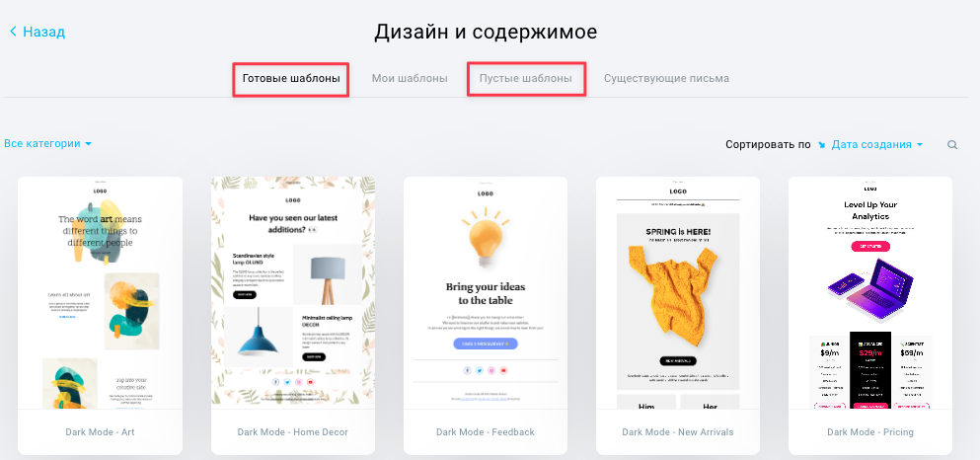Switch to the Готовые шаблоны tab

(291, 79)
